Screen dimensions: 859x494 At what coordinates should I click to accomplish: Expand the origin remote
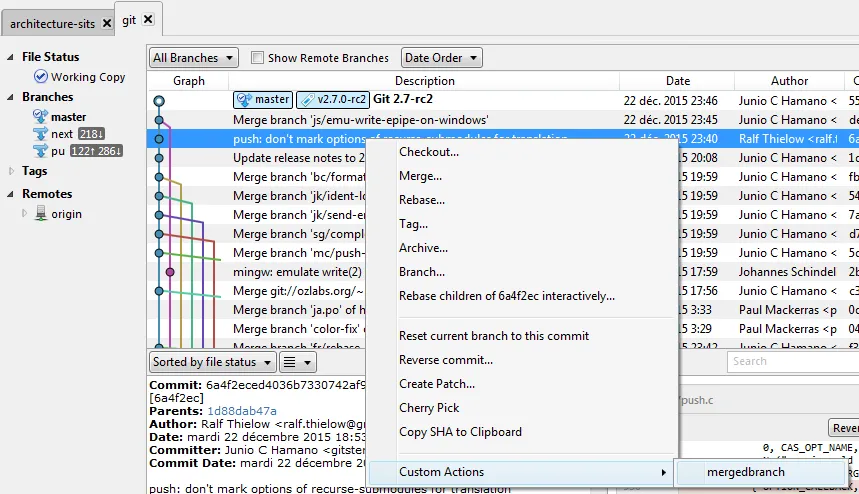coord(24,213)
